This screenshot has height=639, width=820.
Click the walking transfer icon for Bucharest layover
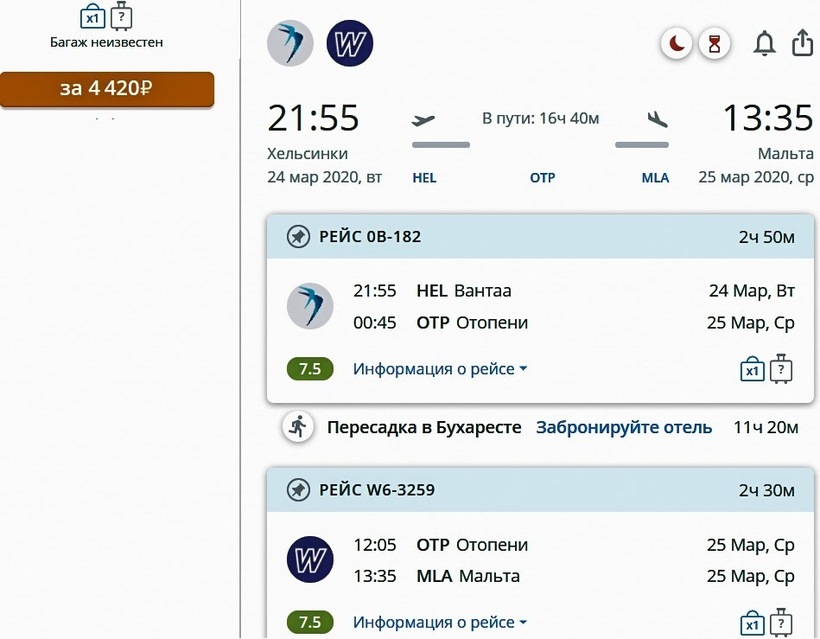(298, 427)
